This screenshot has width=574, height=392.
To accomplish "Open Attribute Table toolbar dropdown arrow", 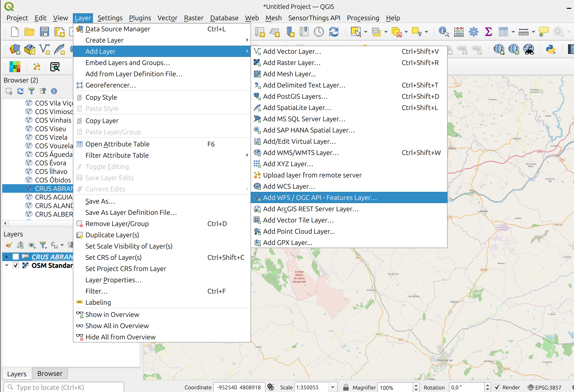I will pos(513,32).
